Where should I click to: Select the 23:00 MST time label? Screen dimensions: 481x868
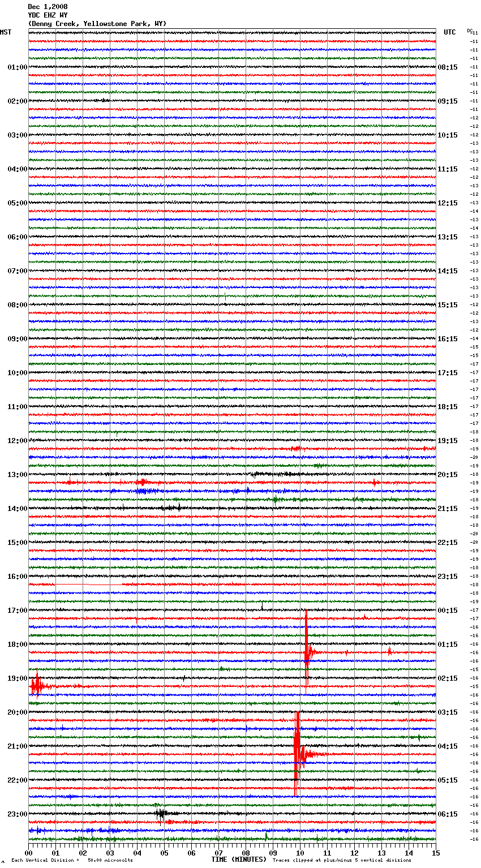18,814
